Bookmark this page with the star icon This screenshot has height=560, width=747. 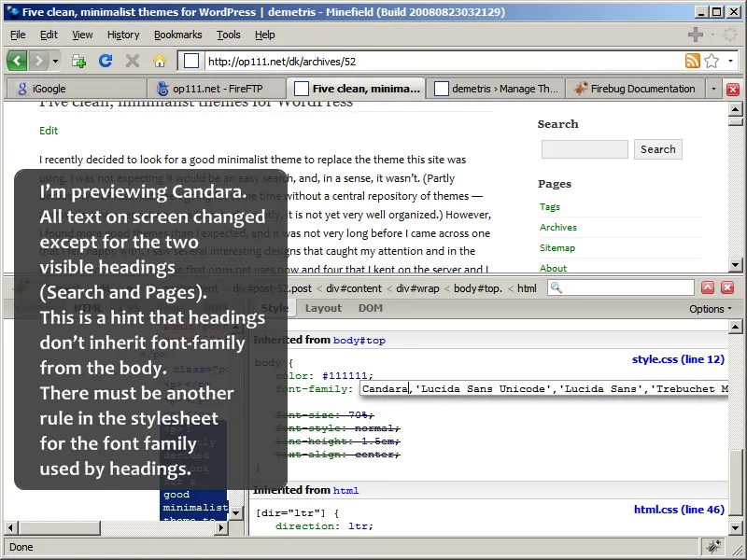(712, 61)
